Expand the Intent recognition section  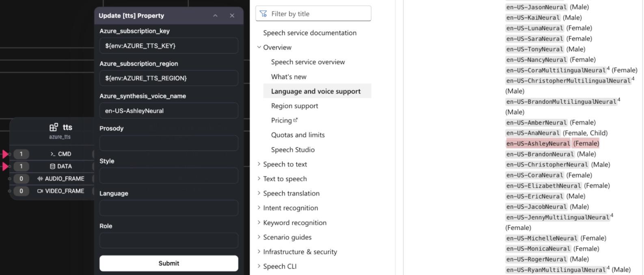(x=259, y=208)
